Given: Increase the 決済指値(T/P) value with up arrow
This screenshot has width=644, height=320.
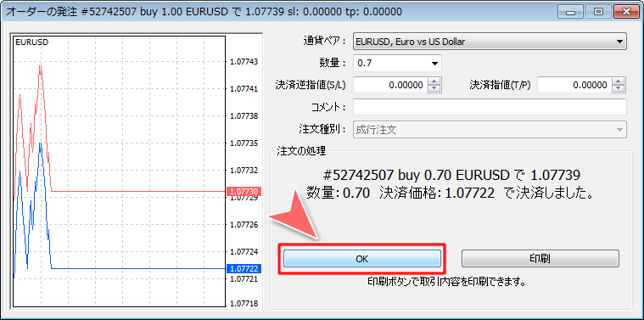Looking at the screenshot, I should 619,81.
